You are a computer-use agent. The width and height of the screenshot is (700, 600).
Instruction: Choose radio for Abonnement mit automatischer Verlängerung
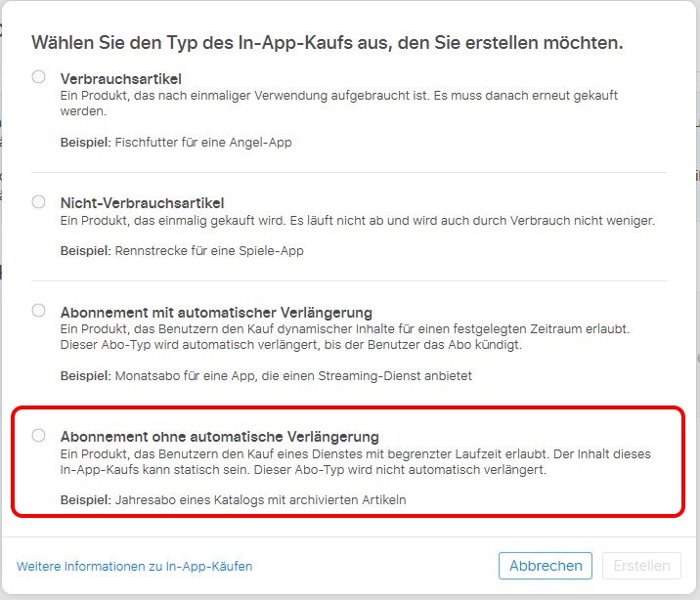[38, 310]
